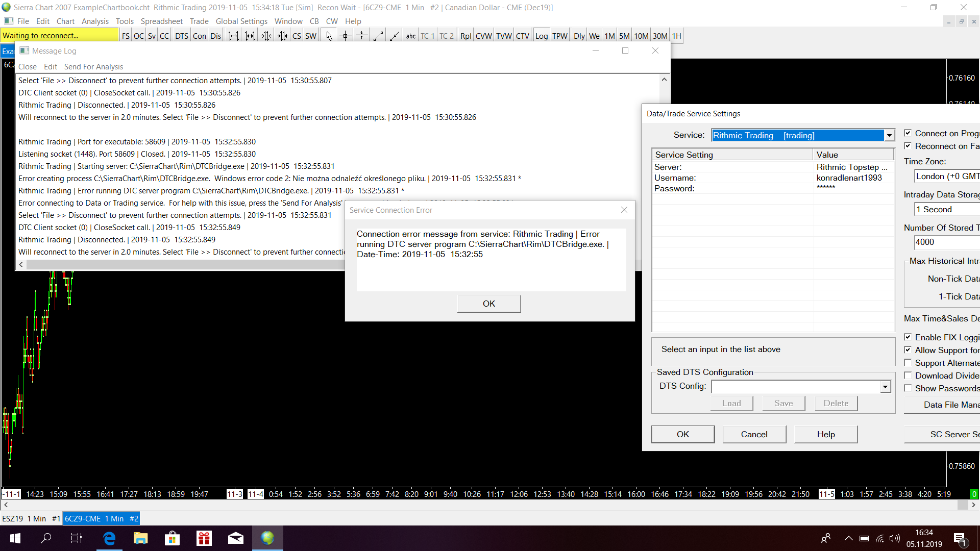Click the compress bar spacing icon
Viewport: 980px width, 551px height.
click(266, 36)
